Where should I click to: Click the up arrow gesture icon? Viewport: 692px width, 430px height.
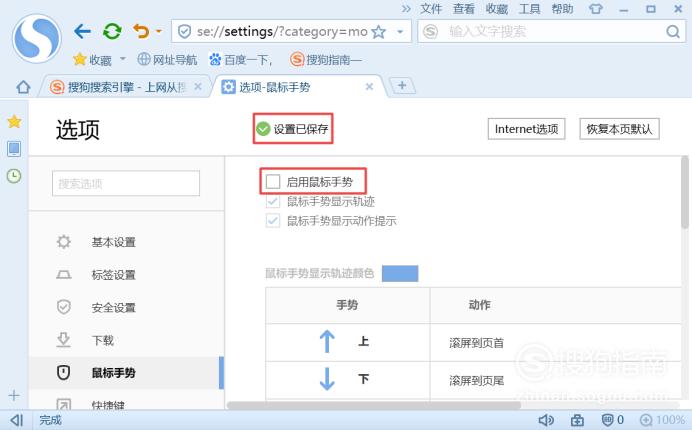coord(327,341)
